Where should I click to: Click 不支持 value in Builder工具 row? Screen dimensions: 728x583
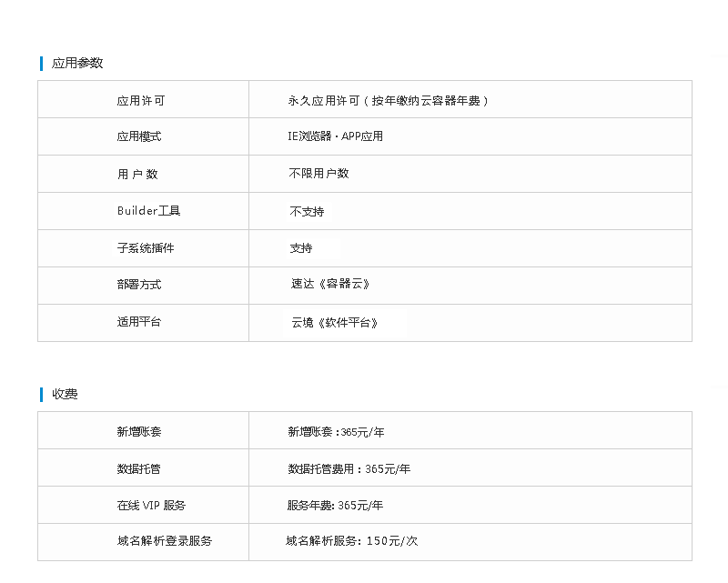coord(307,211)
